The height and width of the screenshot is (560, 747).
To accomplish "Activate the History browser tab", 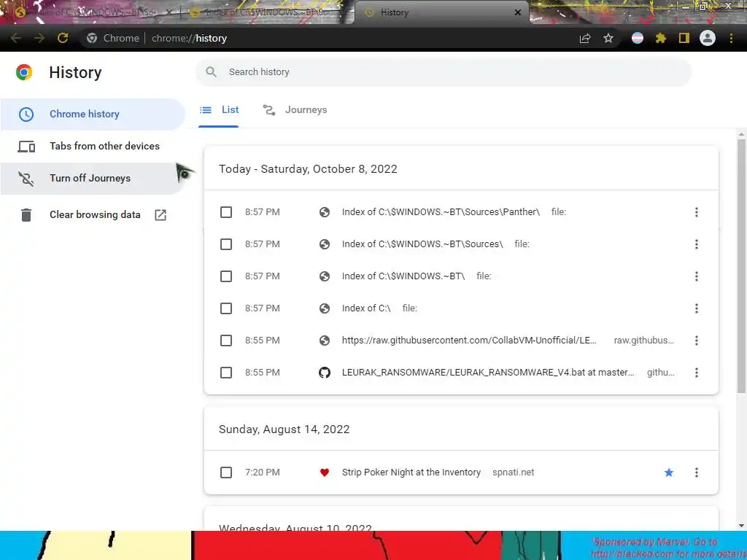I will pyautogui.click(x=441, y=12).
